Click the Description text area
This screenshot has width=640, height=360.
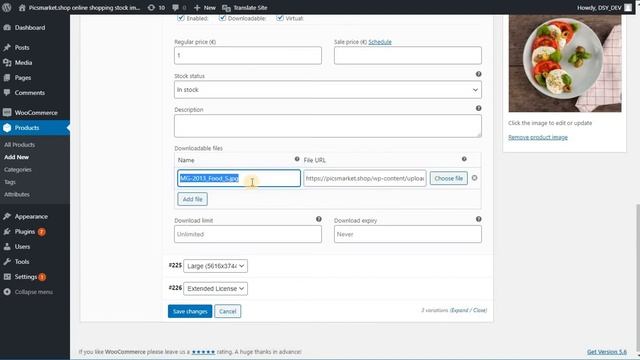point(328,126)
